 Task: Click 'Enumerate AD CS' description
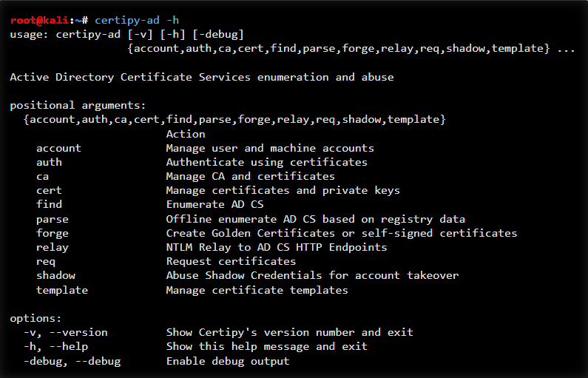point(215,204)
